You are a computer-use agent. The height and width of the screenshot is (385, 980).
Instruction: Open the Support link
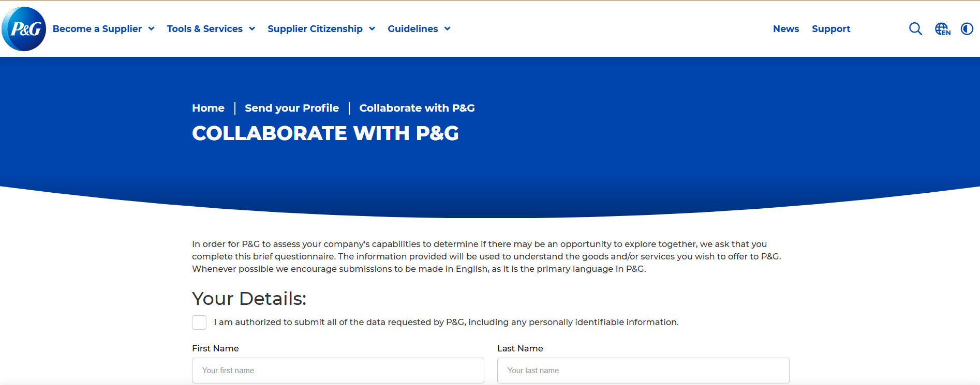pyautogui.click(x=831, y=29)
